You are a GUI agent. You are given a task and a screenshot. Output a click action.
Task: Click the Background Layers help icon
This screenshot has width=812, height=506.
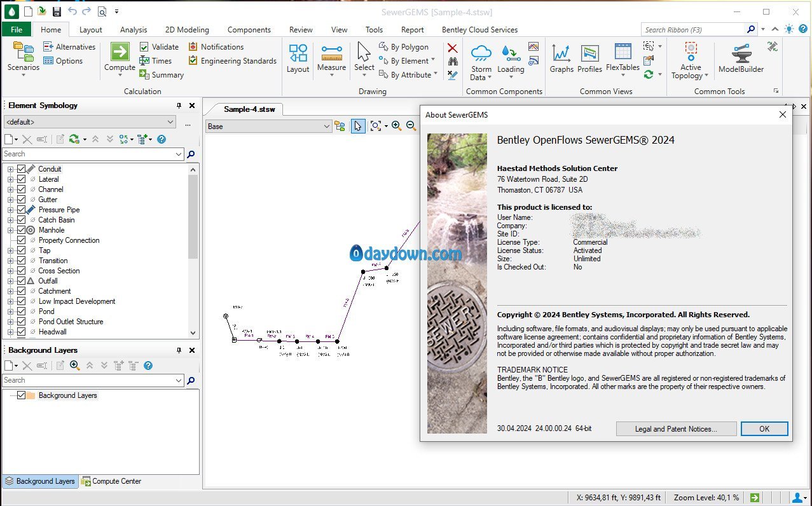pos(148,366)
